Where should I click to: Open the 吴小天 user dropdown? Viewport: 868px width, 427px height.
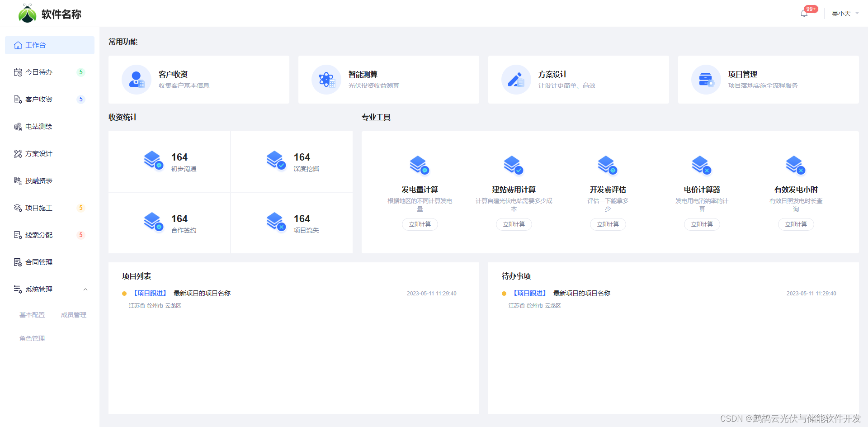click(845, 14)
